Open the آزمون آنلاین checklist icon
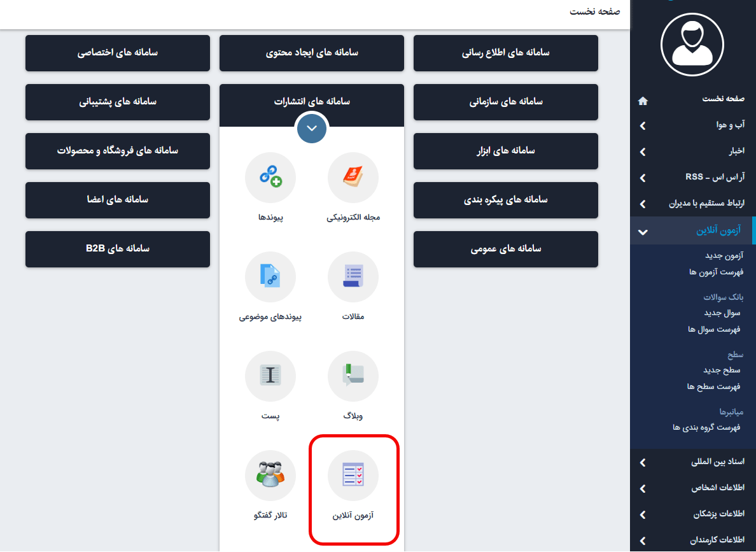This screenshot has height=552, width=756. point(353,476)
